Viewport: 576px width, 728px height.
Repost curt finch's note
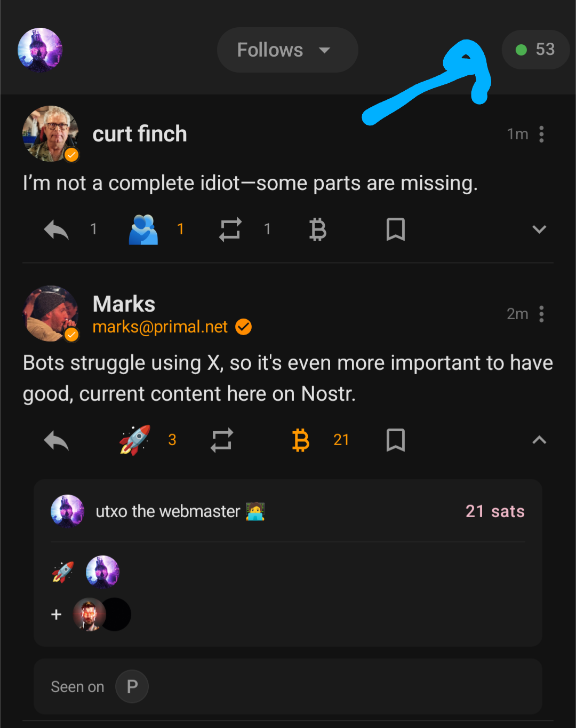click(230, 230)
